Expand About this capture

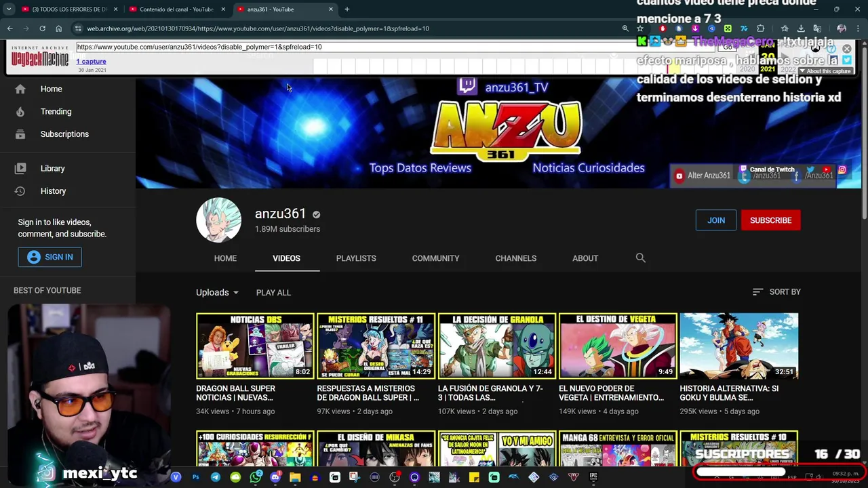(x=825, y=71)
